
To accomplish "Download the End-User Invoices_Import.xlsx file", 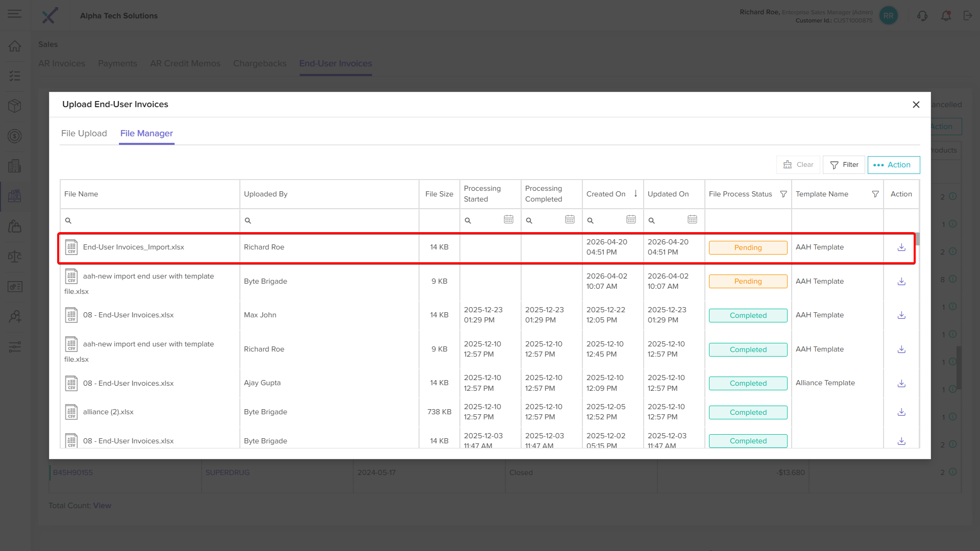I will point(901,247).
